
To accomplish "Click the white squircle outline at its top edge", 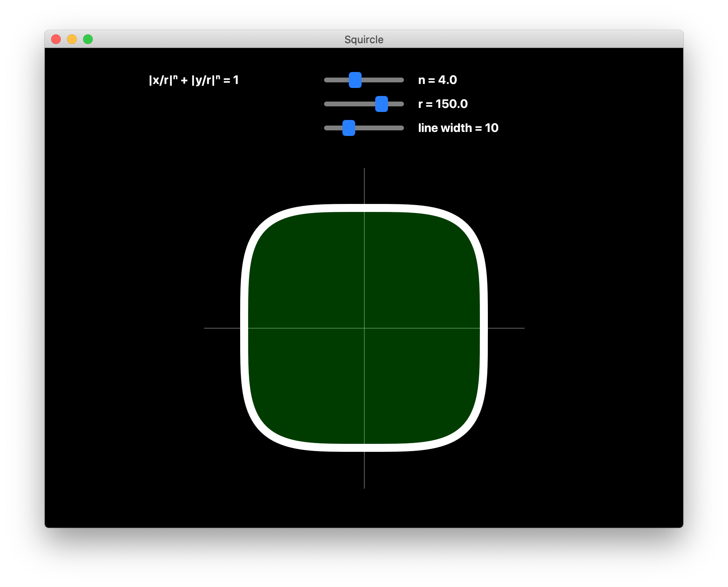I will click(x=364, y=208).
